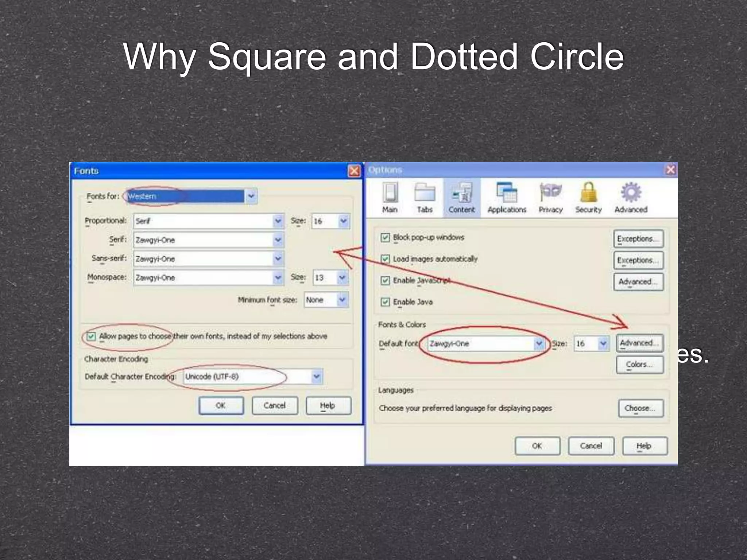
Task: Click Advanced button in Fonts & Colors
Action: point(640,343)
